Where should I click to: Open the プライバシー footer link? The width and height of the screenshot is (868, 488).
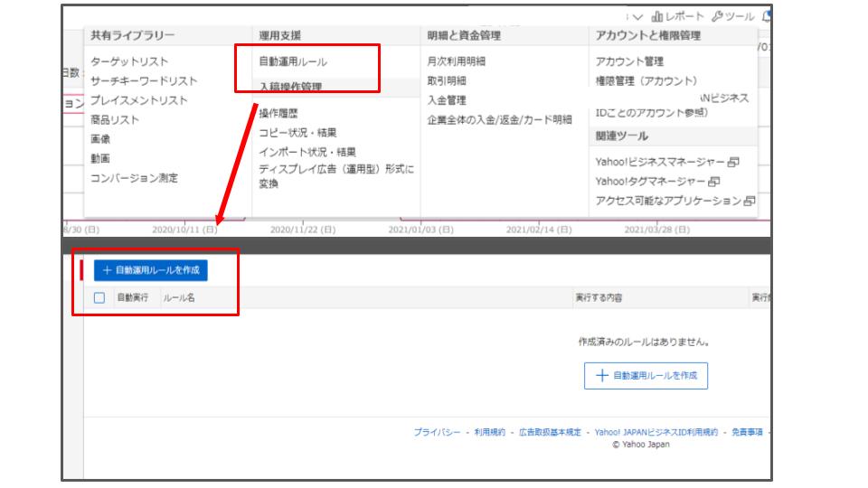point(437,432)
